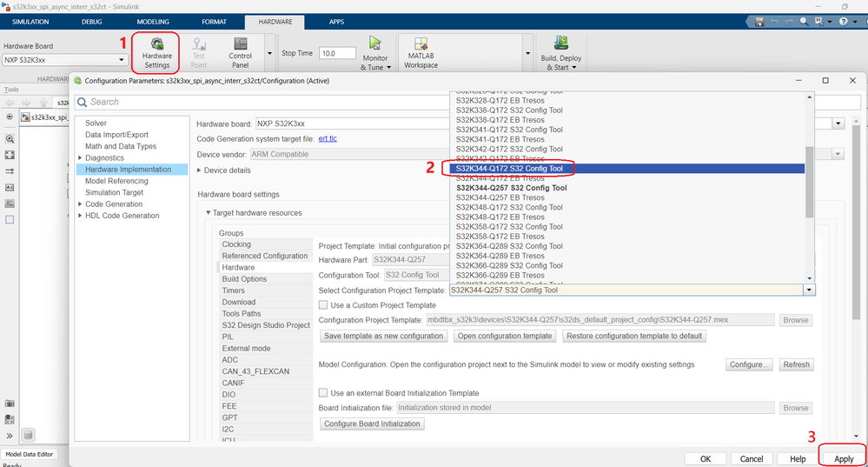Expand the Code Generation tree node
Screen dimensions: 868x467
pyautogui.click(x=80, y=203)
